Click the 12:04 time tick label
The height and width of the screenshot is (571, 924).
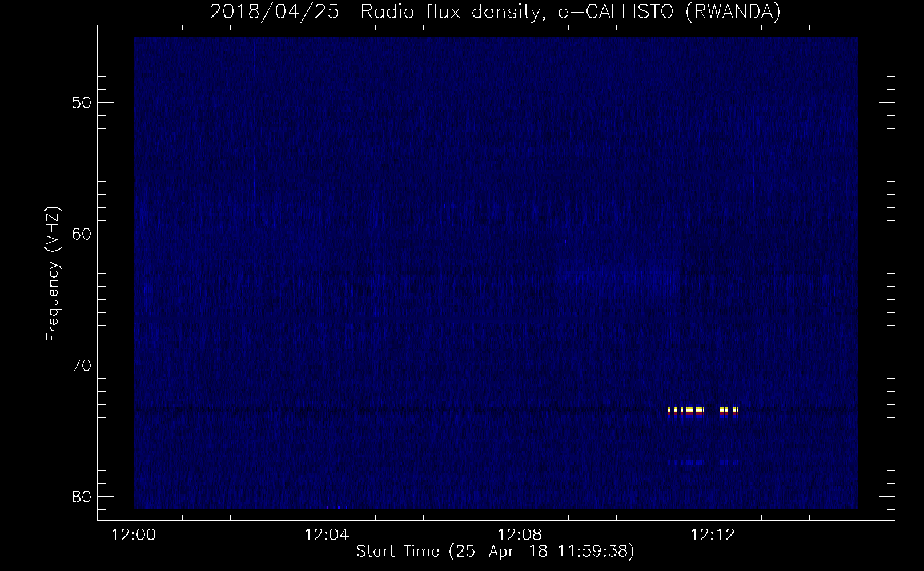327,535
